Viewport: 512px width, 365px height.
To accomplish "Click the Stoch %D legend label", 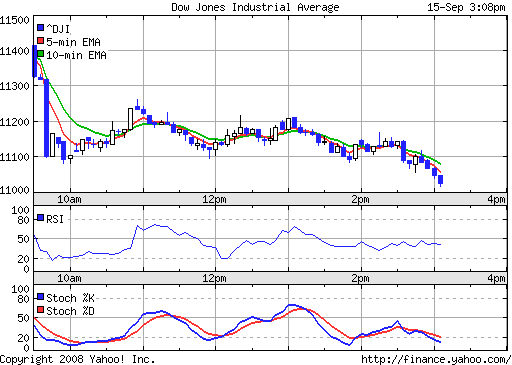I will [x=70, y=311].
